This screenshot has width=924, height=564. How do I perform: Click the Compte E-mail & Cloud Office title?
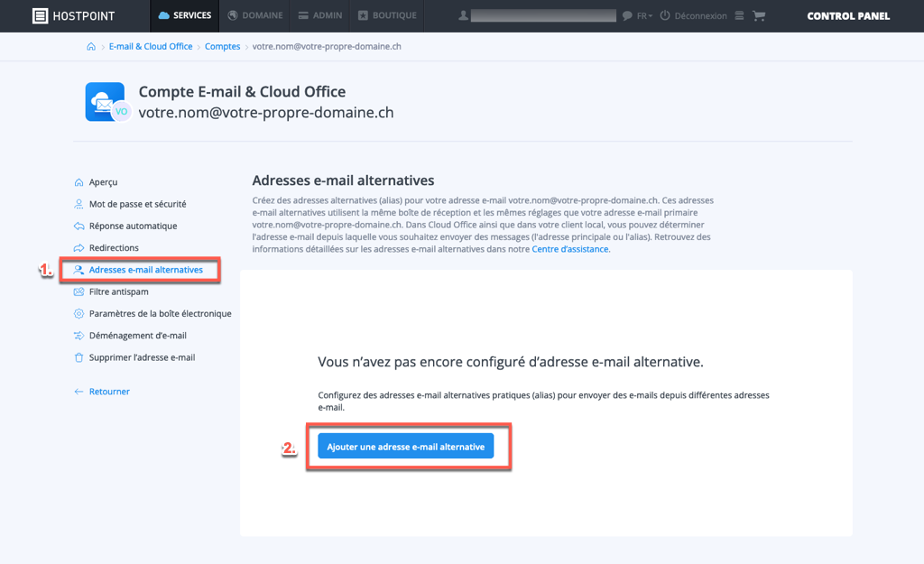click(x=242, y=92)
